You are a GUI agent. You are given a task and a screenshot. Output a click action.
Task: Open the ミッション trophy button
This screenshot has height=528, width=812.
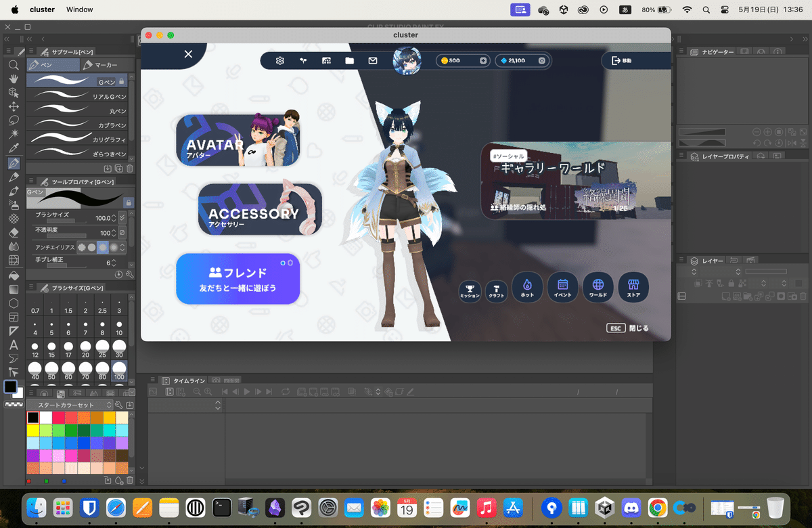pyautogui.click(x=470, y=292)
